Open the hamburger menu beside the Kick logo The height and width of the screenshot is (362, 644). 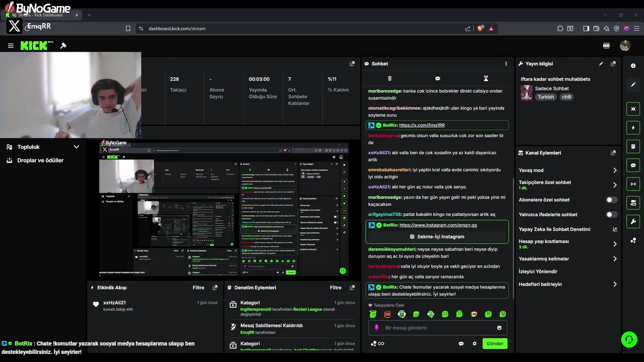click(x=11, y=46)
